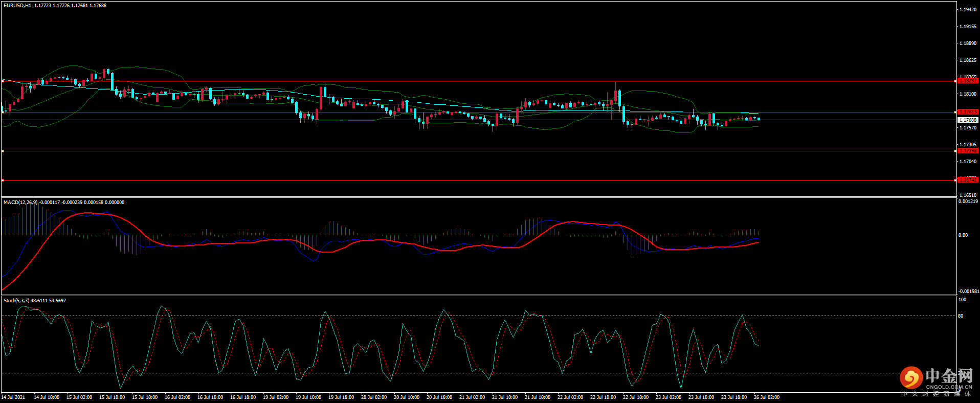Select the red 1.17198 price tag
The width and height of the screenshot is (980, 403).
tap(967, 151)
